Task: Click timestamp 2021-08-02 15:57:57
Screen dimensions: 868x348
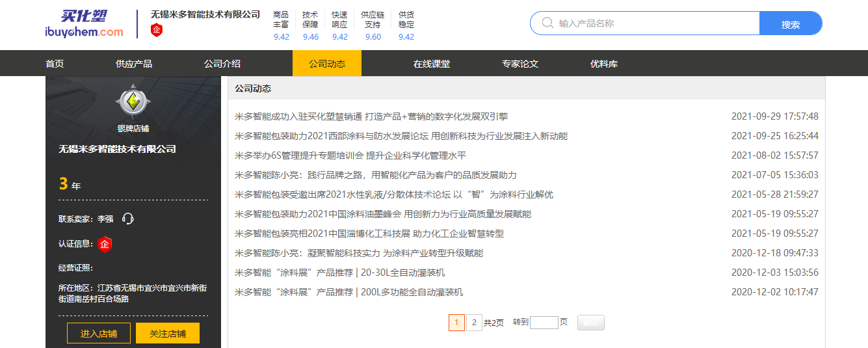Action: [x=775, y=155]
